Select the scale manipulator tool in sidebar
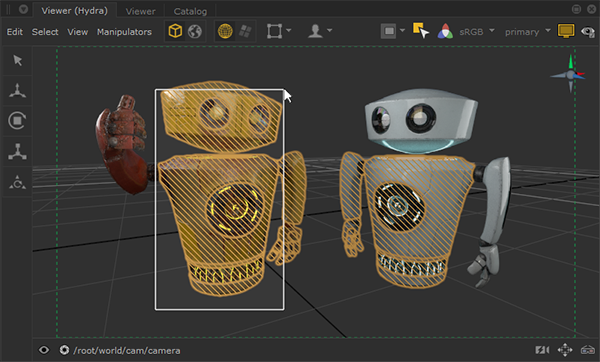This screenshot has height=362, width=600. click(x=18, y=152)
